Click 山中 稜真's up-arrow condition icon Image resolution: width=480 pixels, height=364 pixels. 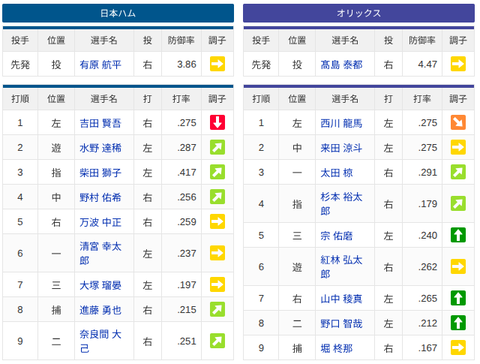click(458, 298)
